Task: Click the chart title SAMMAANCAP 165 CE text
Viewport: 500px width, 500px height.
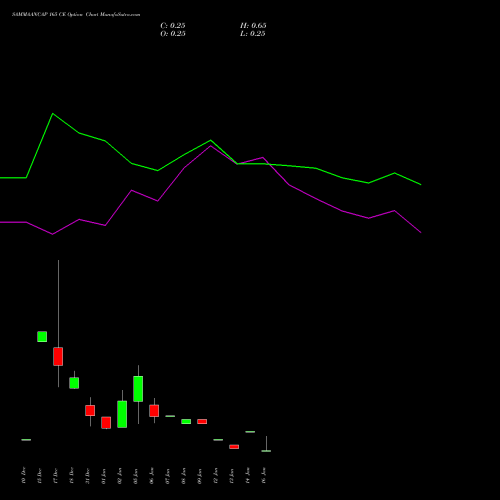Action: click(x=76, y=15)
